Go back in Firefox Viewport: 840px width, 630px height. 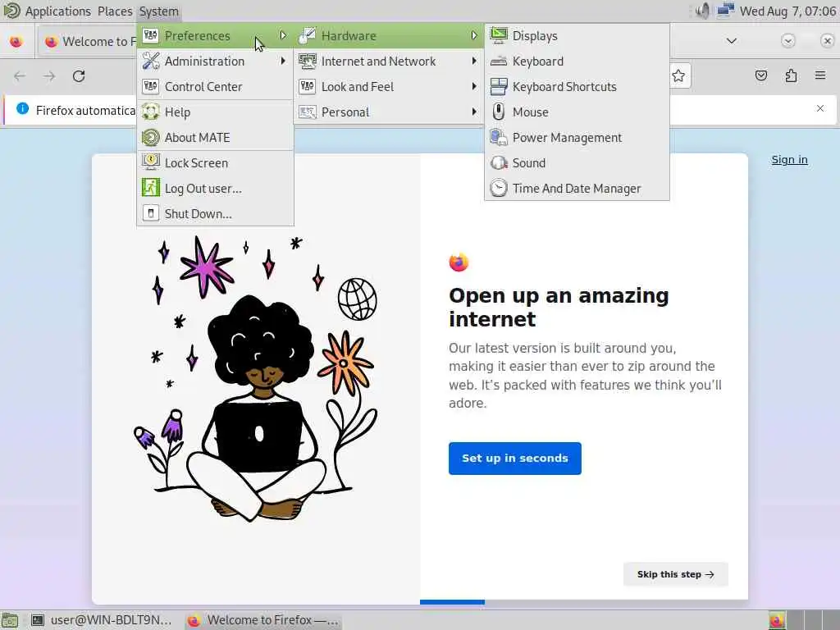20,76
